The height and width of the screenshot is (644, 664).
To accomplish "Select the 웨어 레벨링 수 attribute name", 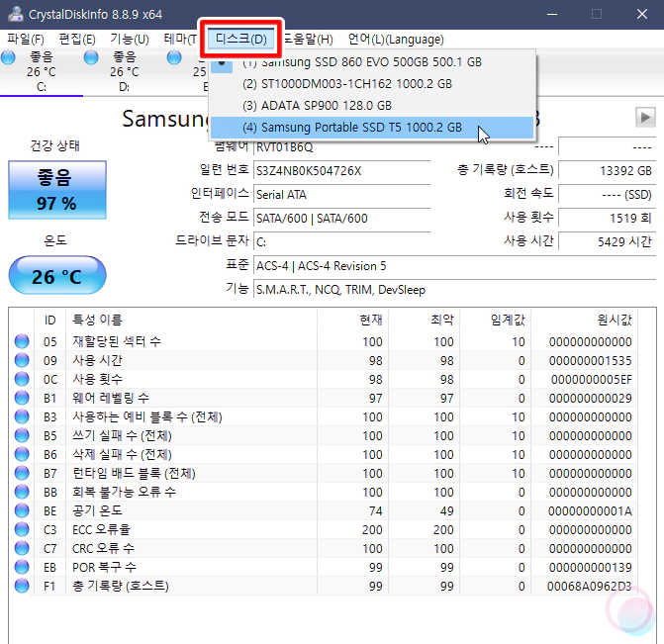I will [x=111, y=398].
